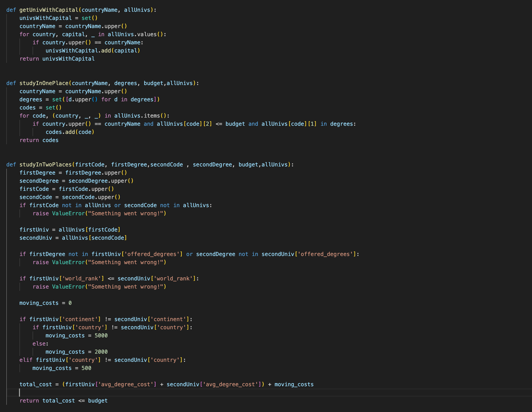532x412 pixels.
Task: Click the moving_costs = 2000 assignment
Action: 76,352
